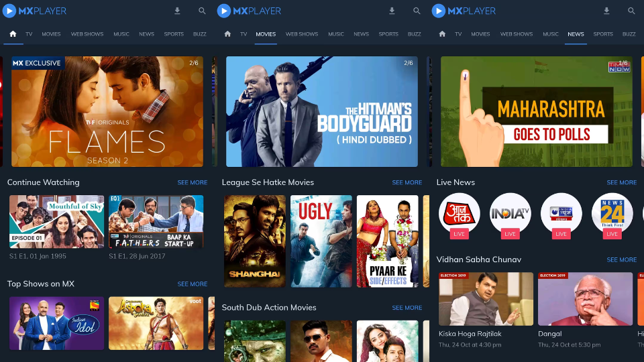Open the Maharashtra Goes to Polls banner
The width and height of the screenshot is (644, 362).
(x=537, y=112)
